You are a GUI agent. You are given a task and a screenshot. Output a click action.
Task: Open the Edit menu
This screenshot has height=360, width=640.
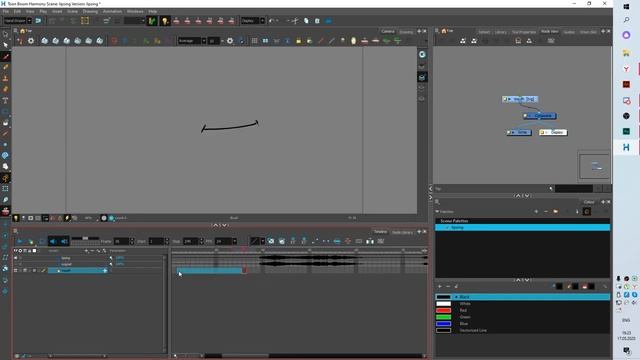17,11
